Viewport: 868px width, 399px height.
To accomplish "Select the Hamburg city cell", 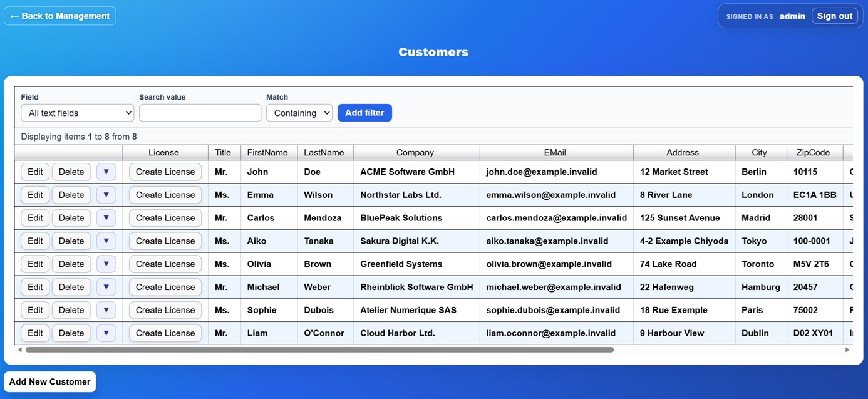I will (761, 287).
